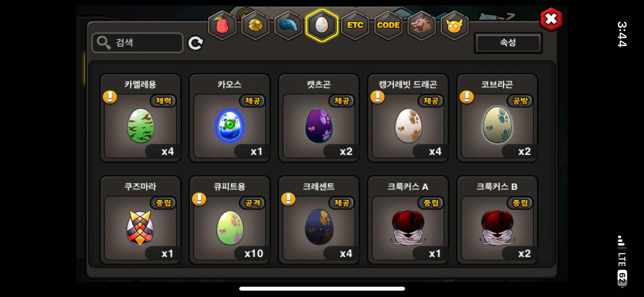
Task: Select the spotted egg category tab
Action: [322, 25]
